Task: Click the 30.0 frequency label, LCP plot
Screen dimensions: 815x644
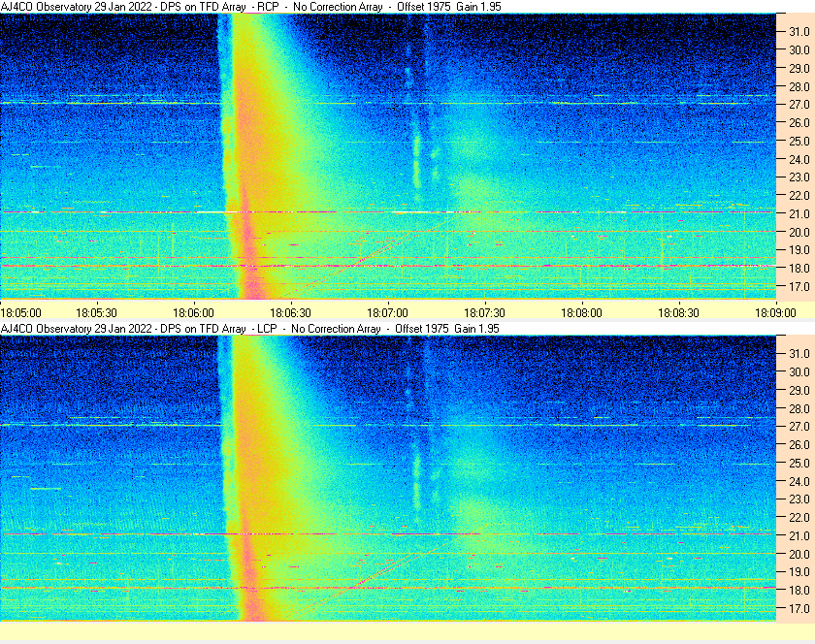Action: click(799, 371)
